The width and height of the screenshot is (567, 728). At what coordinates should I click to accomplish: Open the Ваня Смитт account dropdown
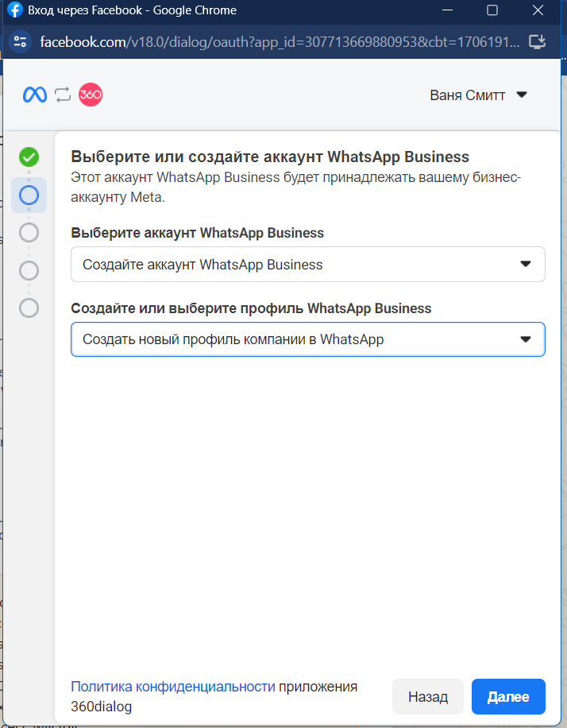(x=478, y=95)
